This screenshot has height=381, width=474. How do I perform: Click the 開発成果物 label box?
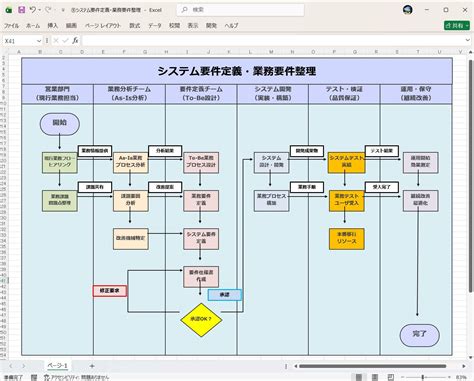307,151
